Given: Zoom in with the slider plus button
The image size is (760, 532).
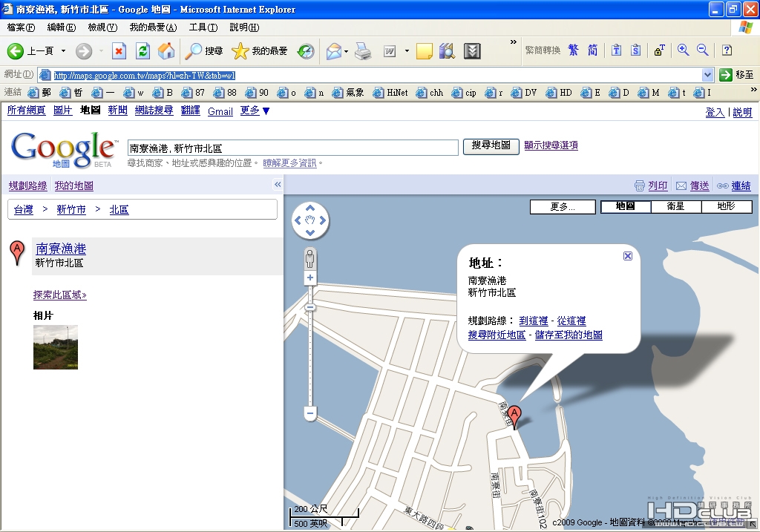Looking at the screenshot, I should [310, 278].
